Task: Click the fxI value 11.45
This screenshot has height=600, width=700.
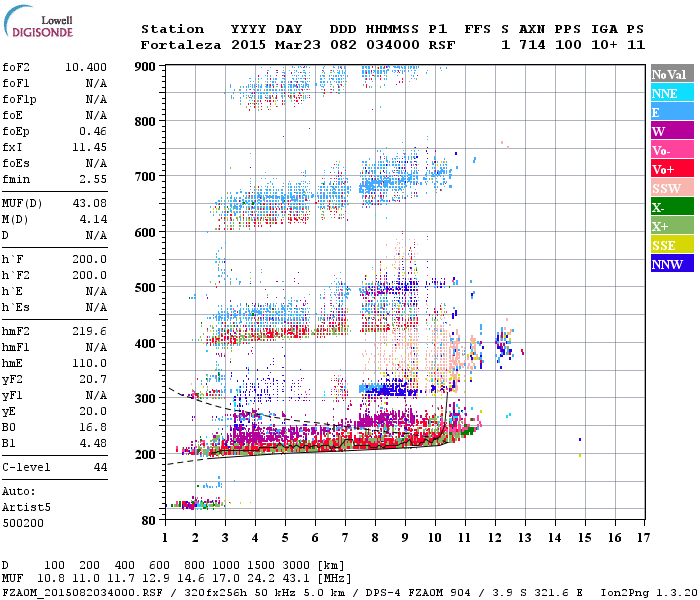Action: 89,147
